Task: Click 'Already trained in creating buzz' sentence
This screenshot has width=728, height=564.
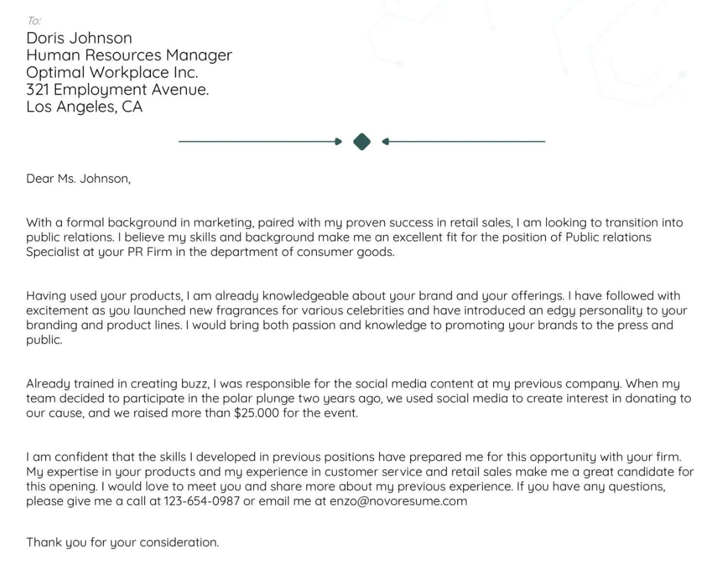Action: pyautogui.click(x=117, y=384)
